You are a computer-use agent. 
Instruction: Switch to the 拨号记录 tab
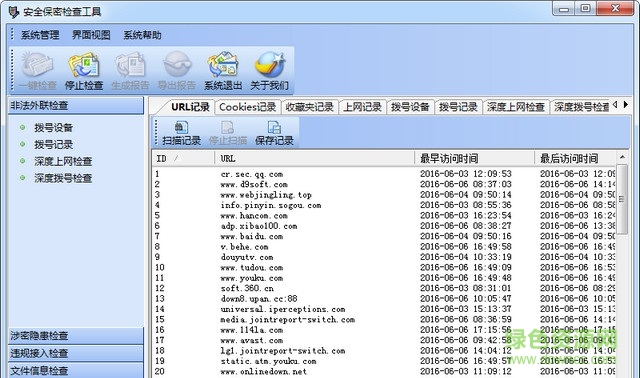point(458,107)
